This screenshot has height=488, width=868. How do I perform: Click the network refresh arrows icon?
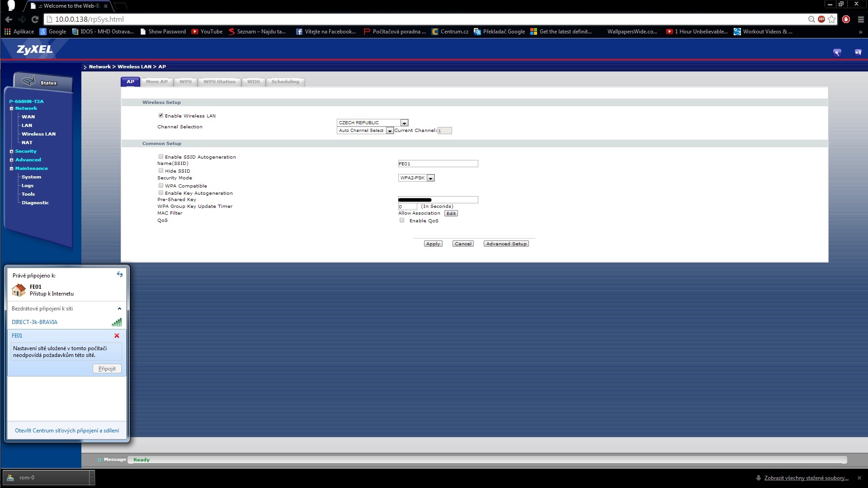pyautogui.click(x=119, y=274)
